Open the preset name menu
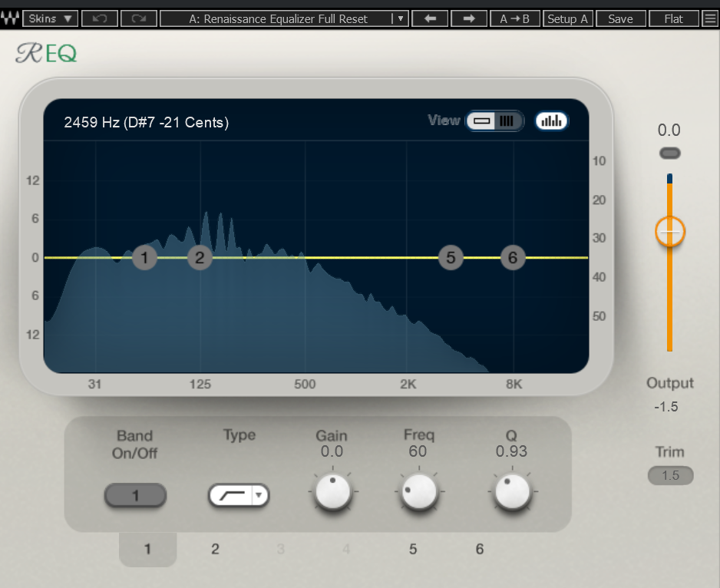The image size is (720, 588). tap(278, 19)
